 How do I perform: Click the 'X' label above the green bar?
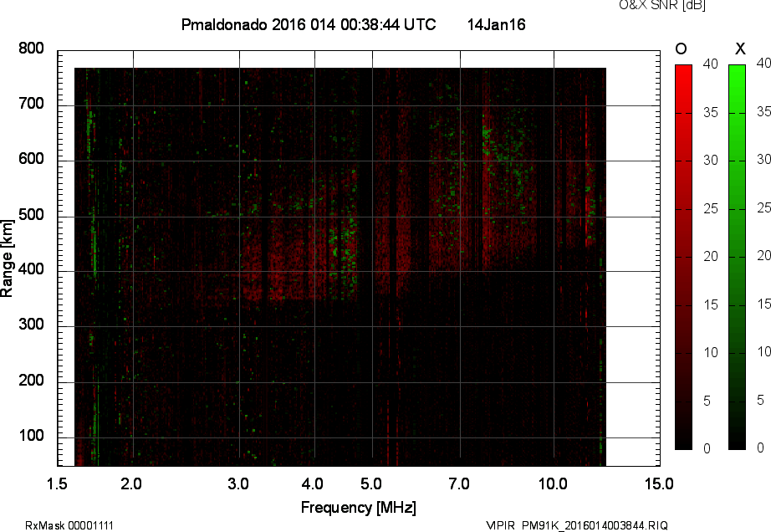tap(740, 49)
